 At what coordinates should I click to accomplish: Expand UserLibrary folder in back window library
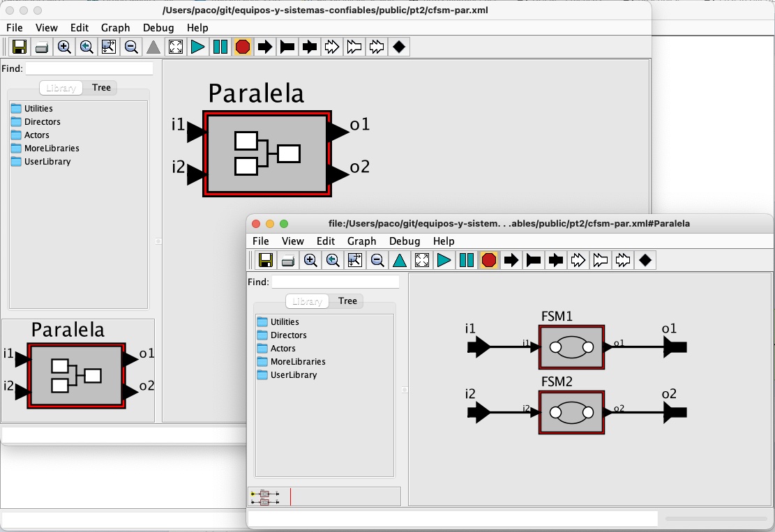[41, 162]
